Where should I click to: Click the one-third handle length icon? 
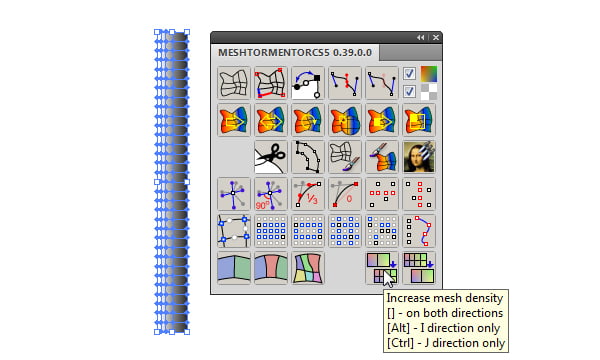(308, 194)
